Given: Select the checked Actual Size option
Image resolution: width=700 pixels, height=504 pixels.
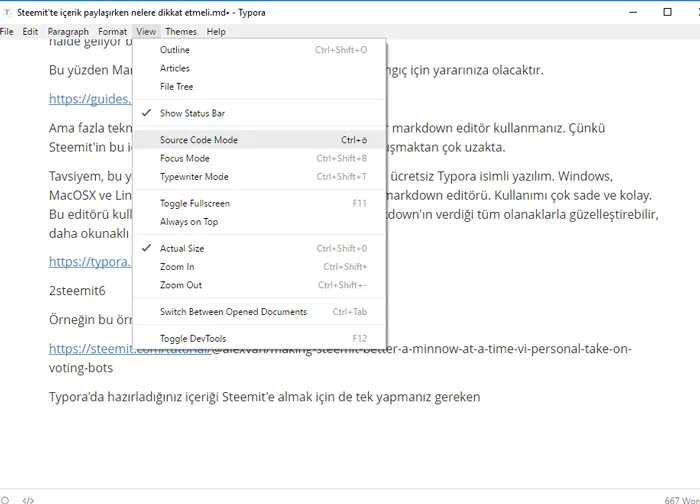Looking at the screenshot, I should pos(259,248).
